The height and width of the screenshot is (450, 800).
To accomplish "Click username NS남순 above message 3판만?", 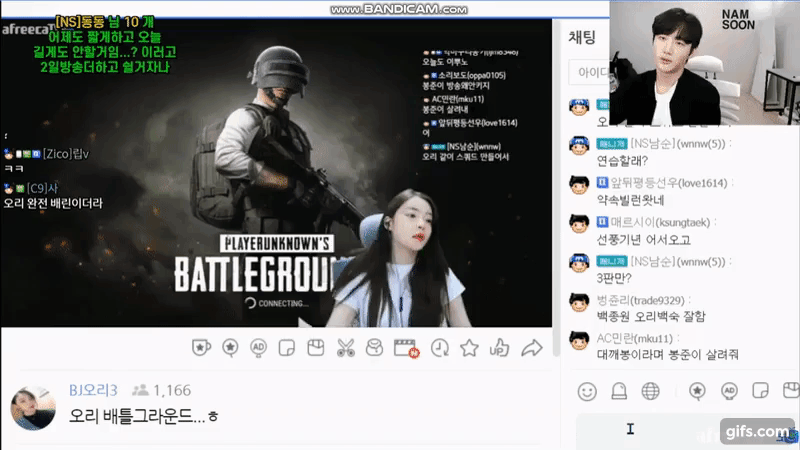I will click(678, 262).
